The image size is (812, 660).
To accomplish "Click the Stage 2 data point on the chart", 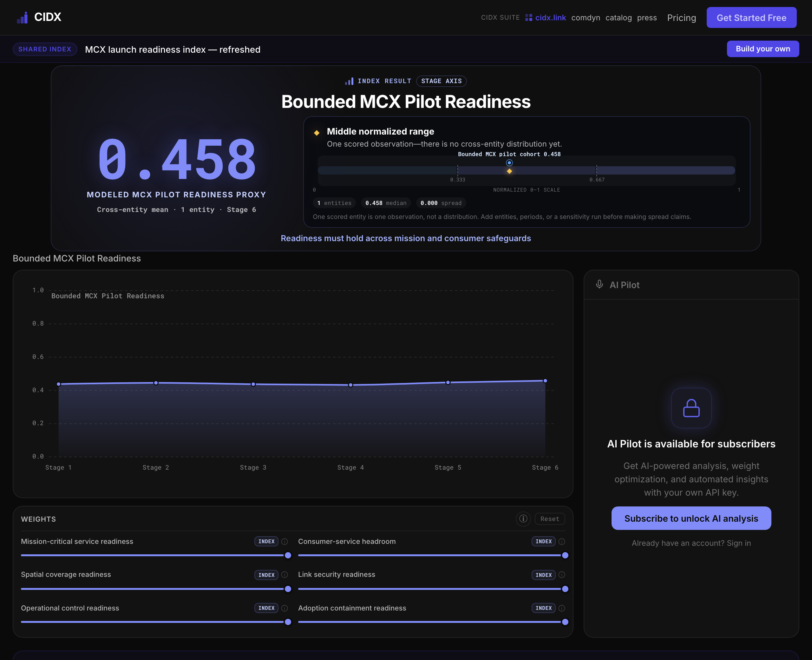I will point(156,383).
